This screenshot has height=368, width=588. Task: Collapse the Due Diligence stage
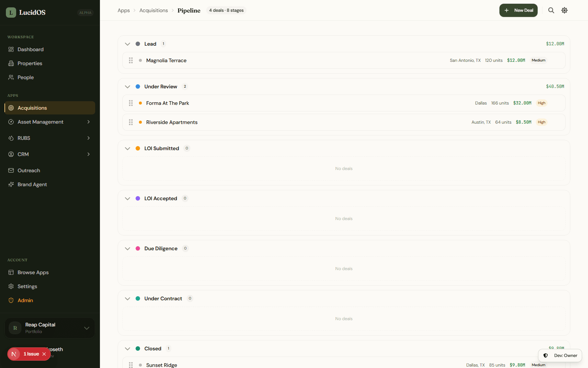(x=128, y=248)
